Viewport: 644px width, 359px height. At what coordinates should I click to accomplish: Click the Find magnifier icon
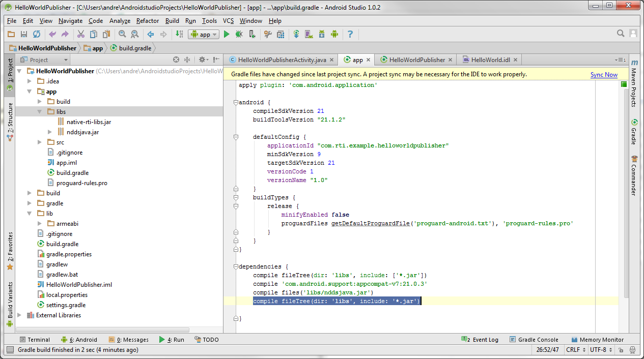click(122, 34)
